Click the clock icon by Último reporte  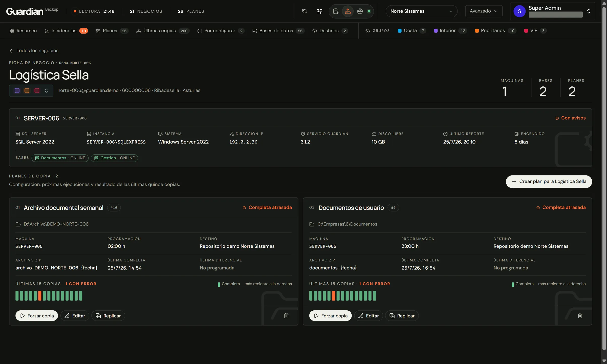(x=445, y=134)
